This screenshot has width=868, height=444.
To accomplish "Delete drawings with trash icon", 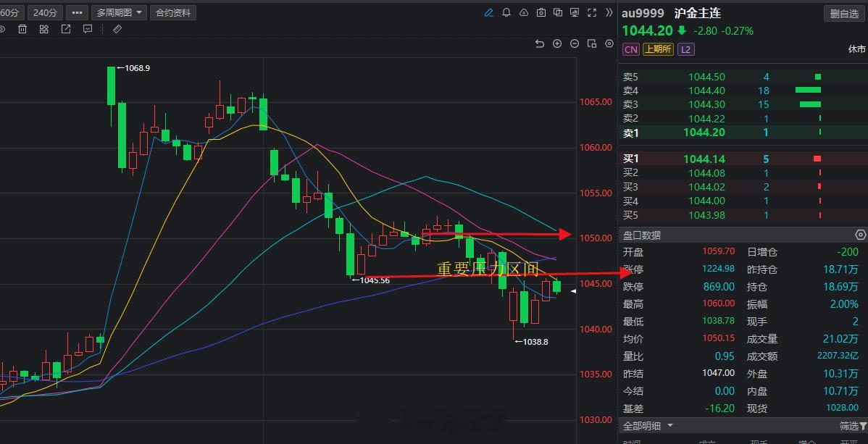I will (x=22, y=30).
